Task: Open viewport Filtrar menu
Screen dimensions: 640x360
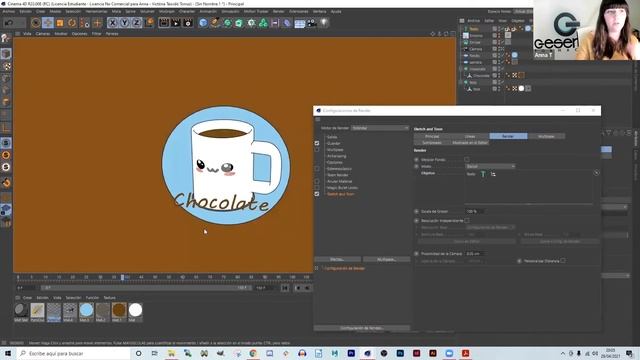Action: [x=96, y=34]
